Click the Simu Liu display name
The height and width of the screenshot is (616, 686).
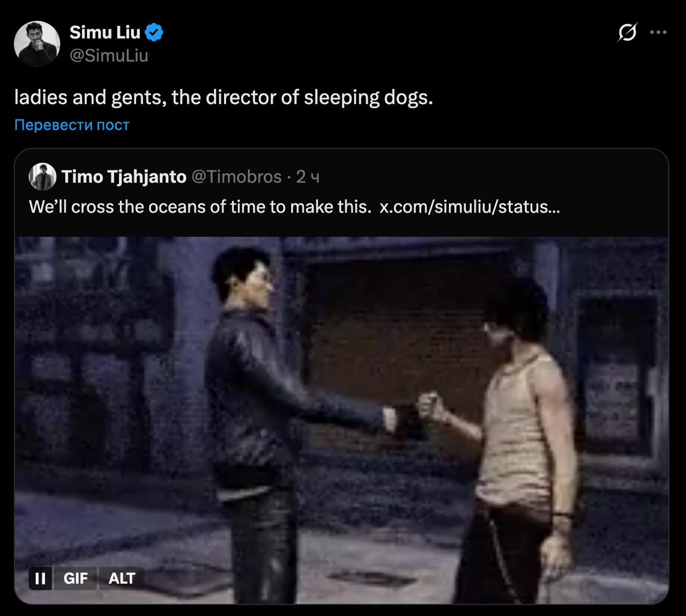(x=105, y=33)
